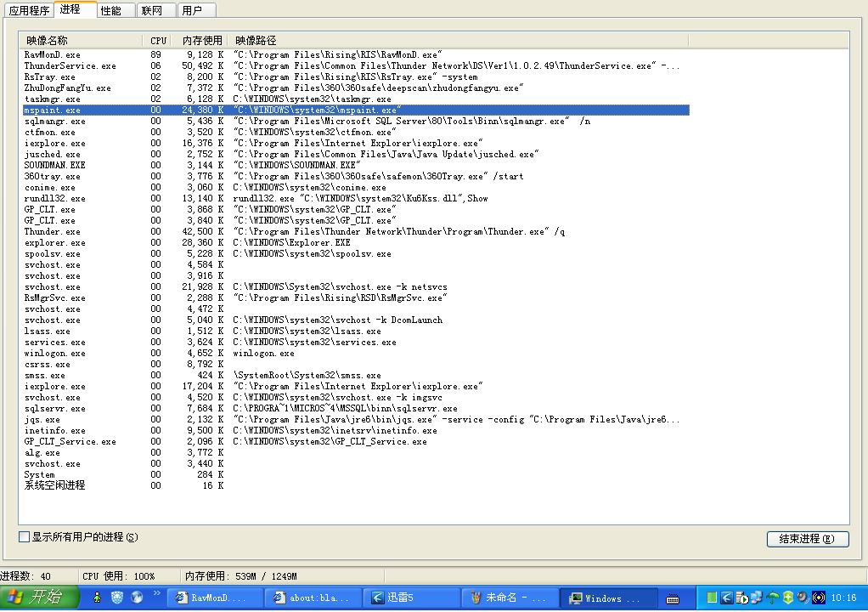This screenshot has width=868, height=612.
Task: Select ThunderService.exe process row
Action: (x=356, y=66)
